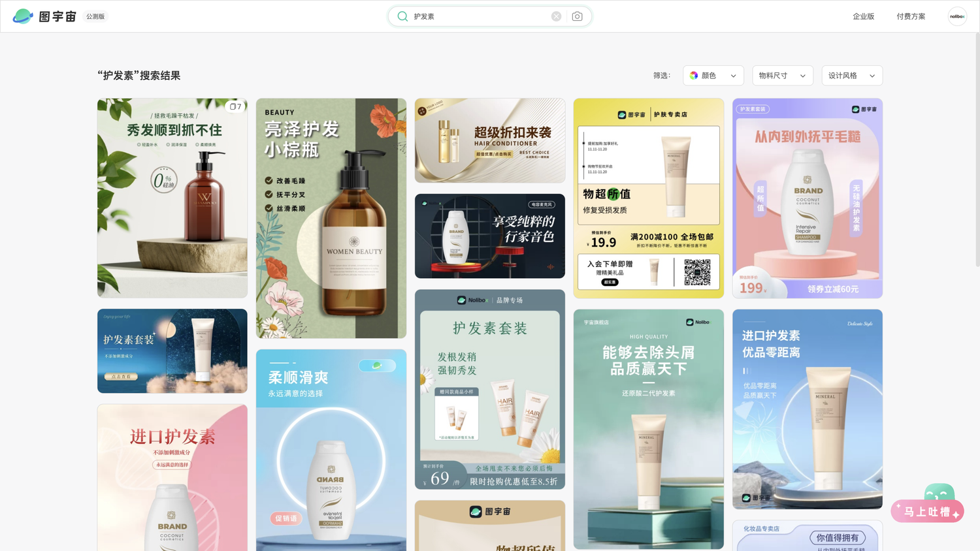980x551 pixels.
Task: Open the 你值得拥有 cosmetics template
Action: [808, 535]
